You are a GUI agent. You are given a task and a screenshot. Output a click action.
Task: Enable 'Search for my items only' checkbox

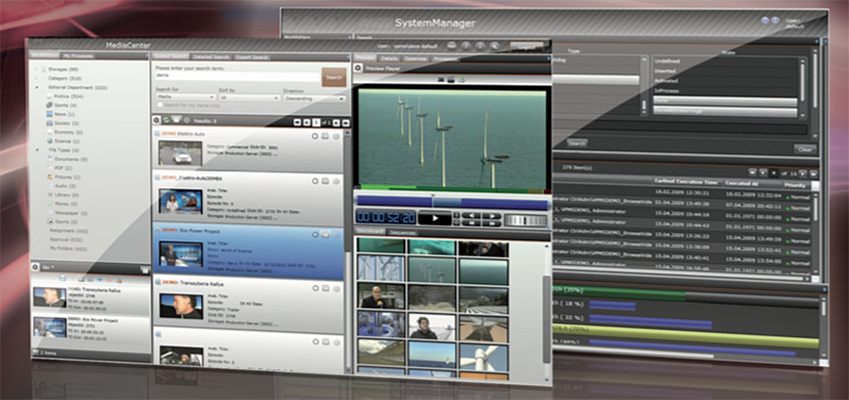point(160,104)
